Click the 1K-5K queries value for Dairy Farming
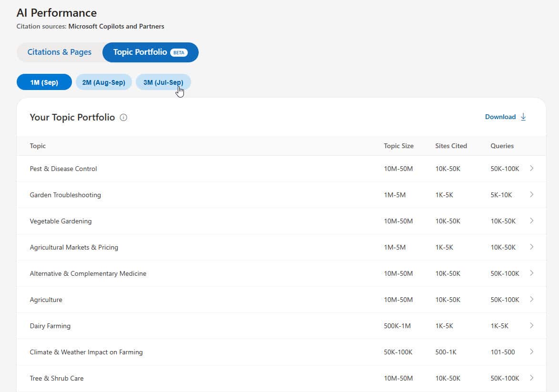This screenshot has width=559, height=392. (x=499, y=326)
